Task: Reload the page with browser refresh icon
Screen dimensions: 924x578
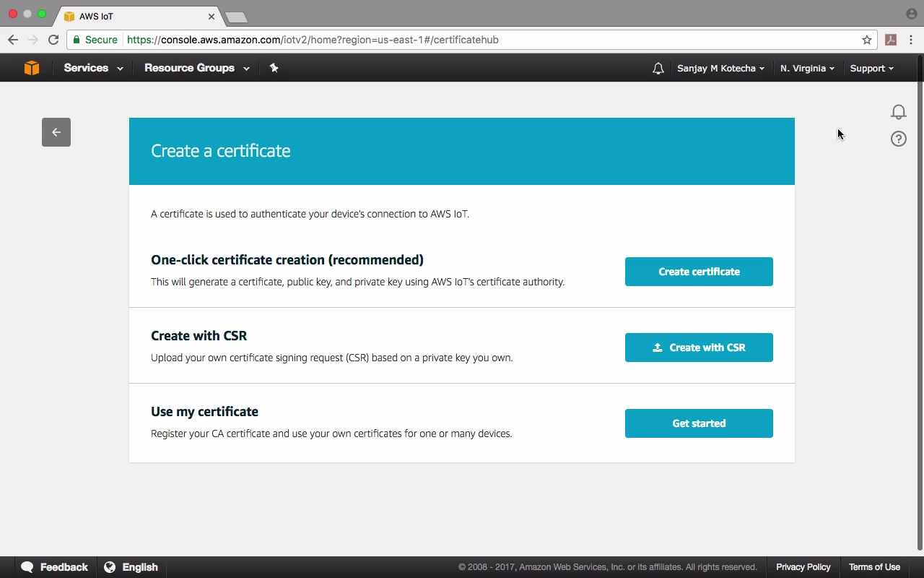Action: 53,40
